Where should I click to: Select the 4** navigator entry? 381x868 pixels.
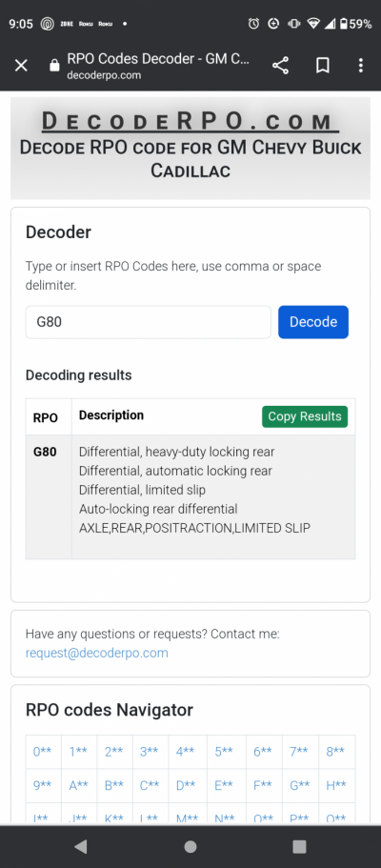(186, 751)
